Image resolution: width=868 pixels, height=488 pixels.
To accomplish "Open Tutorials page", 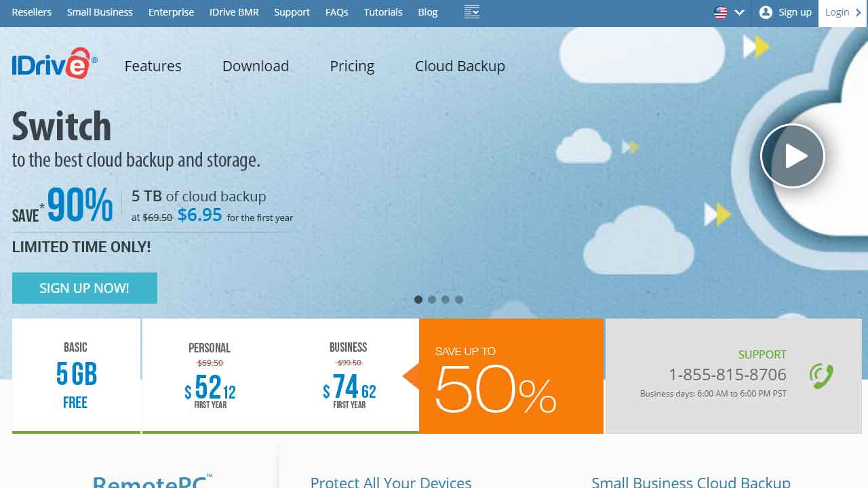I will pos(382,12).
